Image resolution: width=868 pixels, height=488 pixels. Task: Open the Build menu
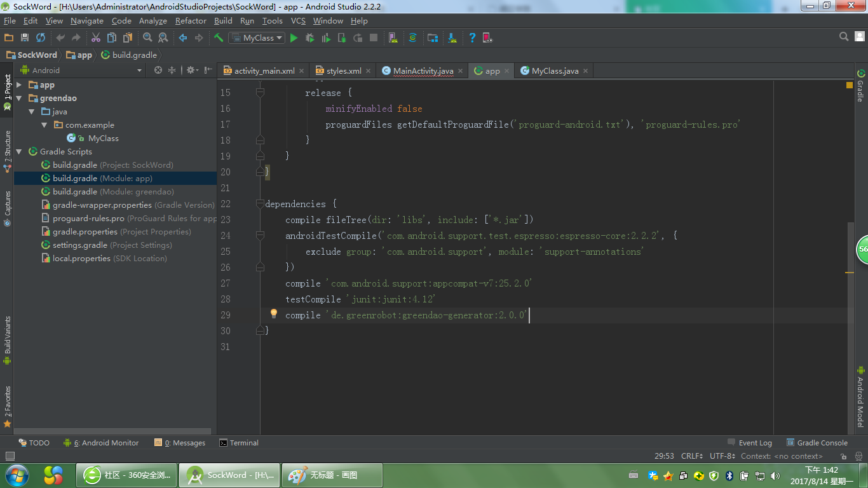click(223, 20)
